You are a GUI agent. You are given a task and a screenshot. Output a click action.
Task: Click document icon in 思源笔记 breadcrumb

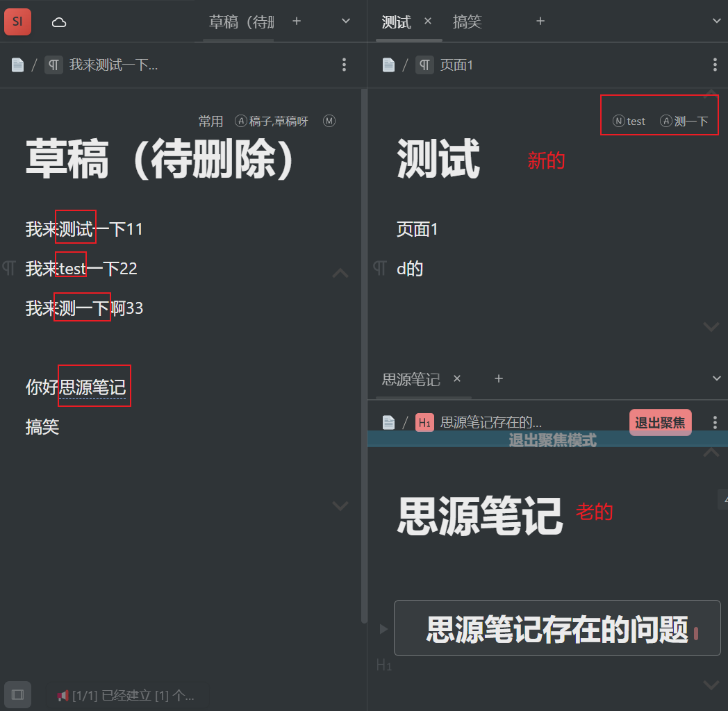click(388, 422)
